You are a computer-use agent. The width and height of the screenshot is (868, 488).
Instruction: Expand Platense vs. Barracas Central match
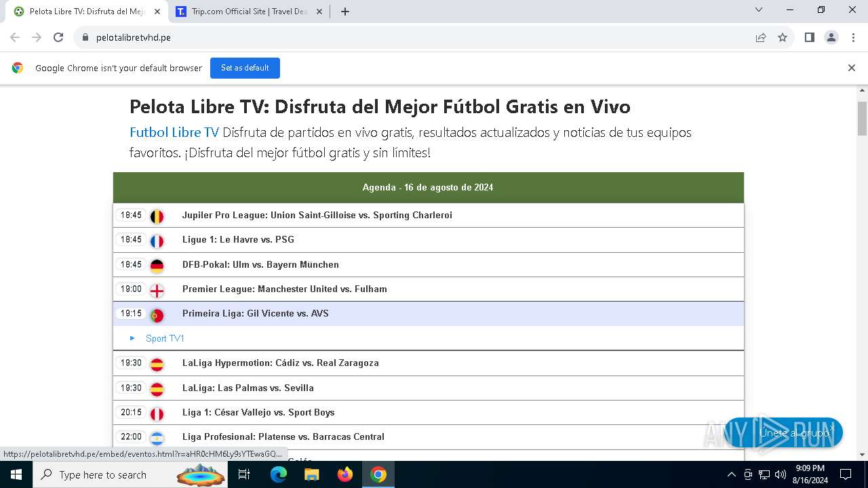[x=428, y=436]
